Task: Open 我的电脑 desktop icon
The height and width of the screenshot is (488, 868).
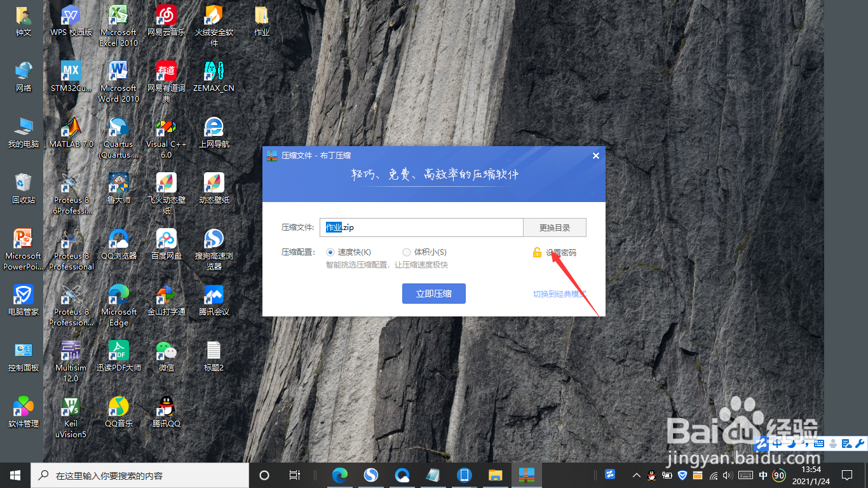Action: (x=24, y=132)
